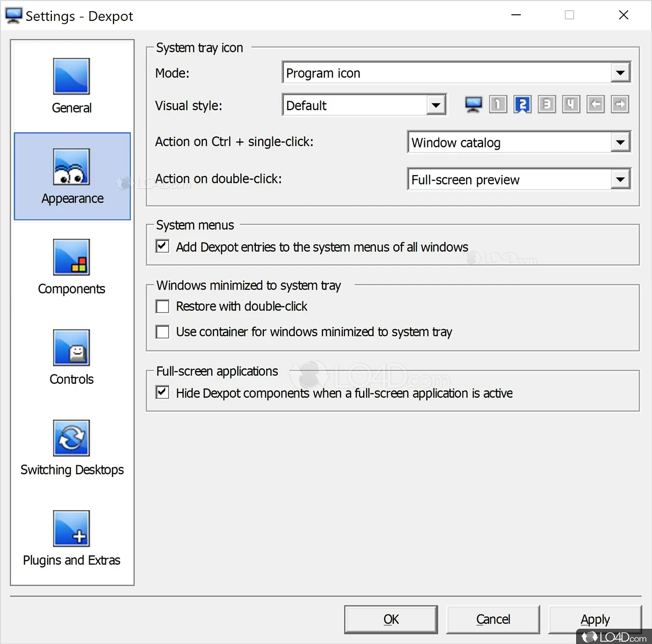Enable Restore with double-click

click(162, 306)
